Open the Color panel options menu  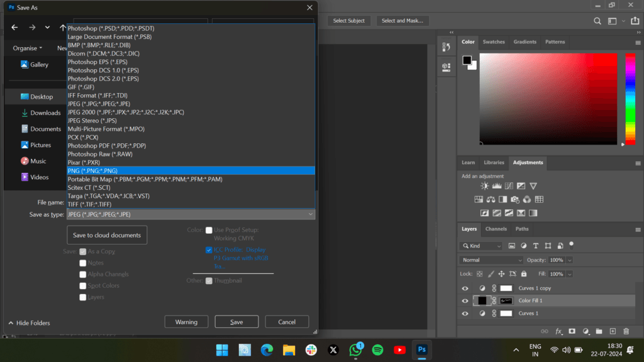(x=638, y=43)
